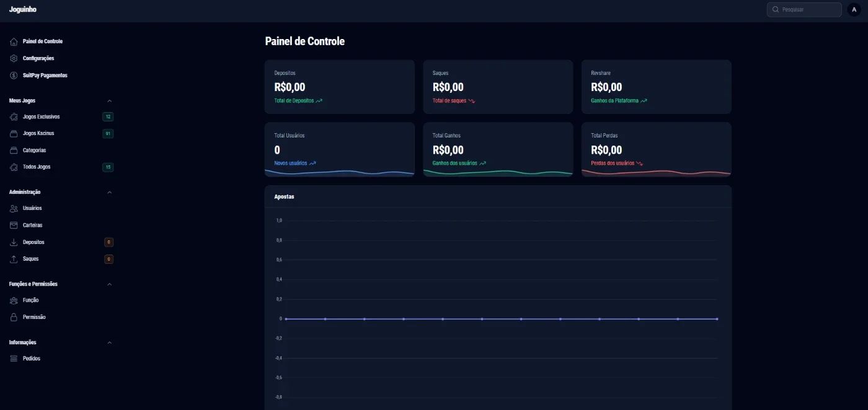Viewport: 868px width, 410px height.
Task: Click the Carteiras wallet icon
Action: [14, 225]
